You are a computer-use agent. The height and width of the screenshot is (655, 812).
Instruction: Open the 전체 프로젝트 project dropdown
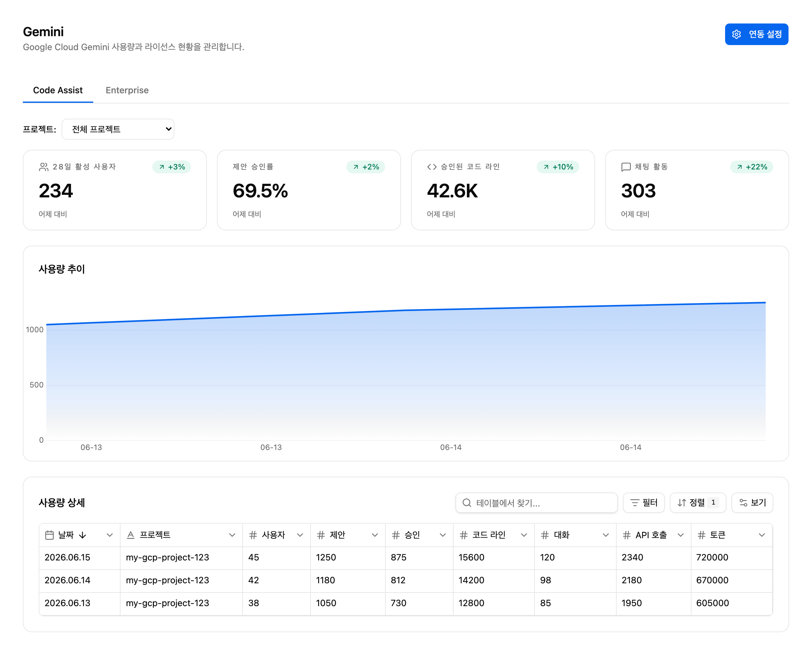click(x=118, y=129)
